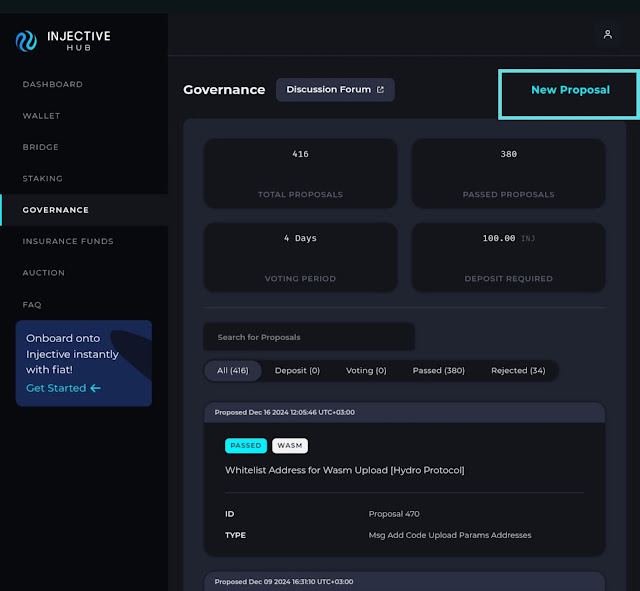Open Dashboard in the sidebar

(x=53, y=84)
